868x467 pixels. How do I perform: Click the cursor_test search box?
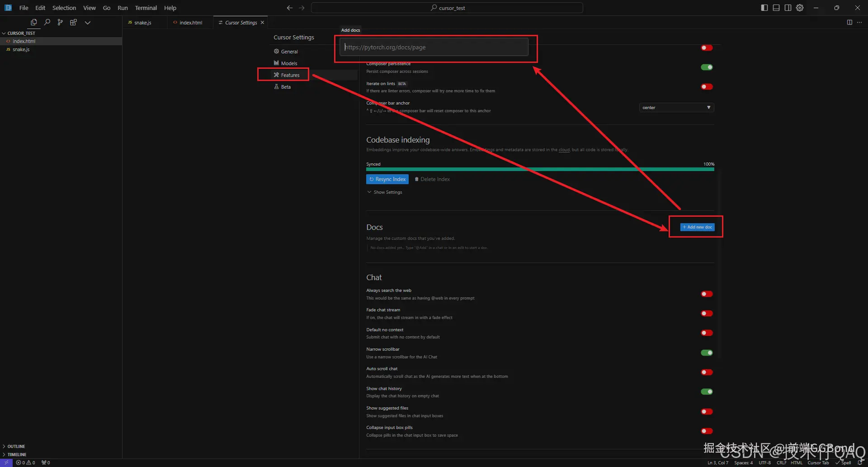[x=447, y=8]
